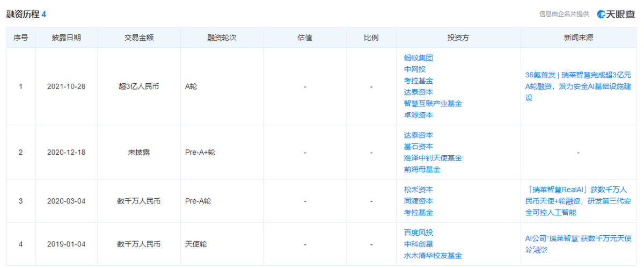The height and width of the screenshot is (268, 644).
Task: Open AI公司瑞莱智慧 天使轮 news link
Action: (578, 244)
